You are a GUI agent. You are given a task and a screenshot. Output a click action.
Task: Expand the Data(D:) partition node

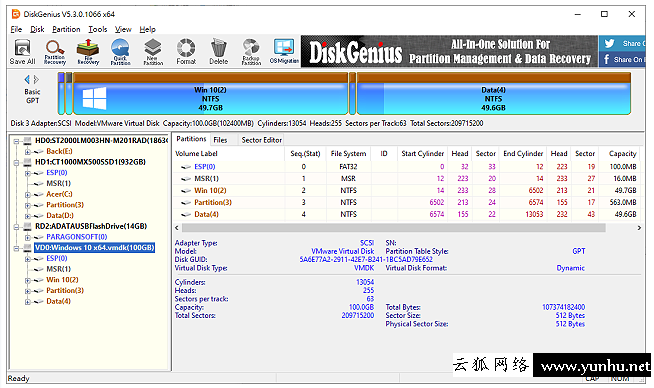[27, 216]
